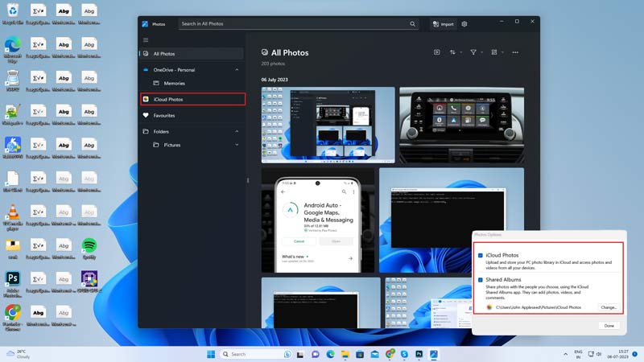The image size is (644, 362).
Task: Open the ENG IN language switcher
Action: 578,354
